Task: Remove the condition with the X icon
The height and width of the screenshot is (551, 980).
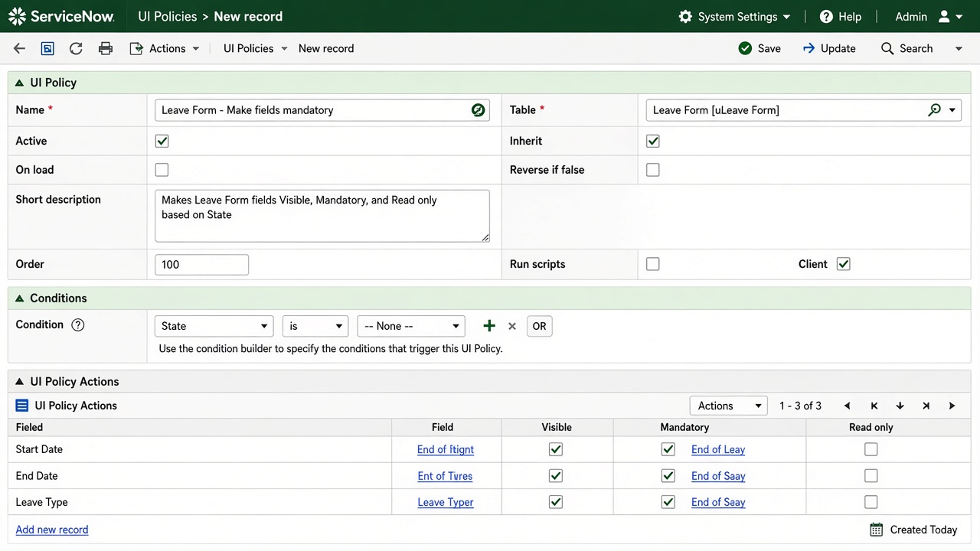Action: click(x=512, y=326)
